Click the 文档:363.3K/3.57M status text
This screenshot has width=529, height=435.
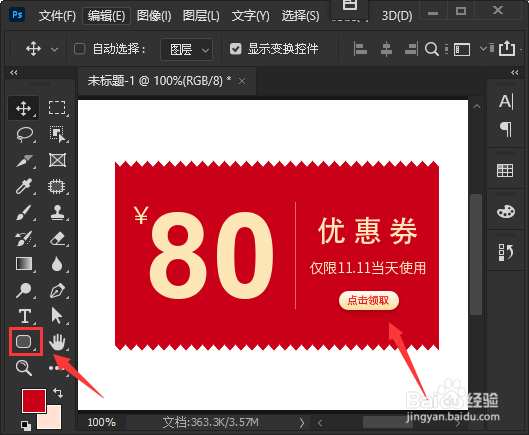pyautogui.click(x=211, y=423)
